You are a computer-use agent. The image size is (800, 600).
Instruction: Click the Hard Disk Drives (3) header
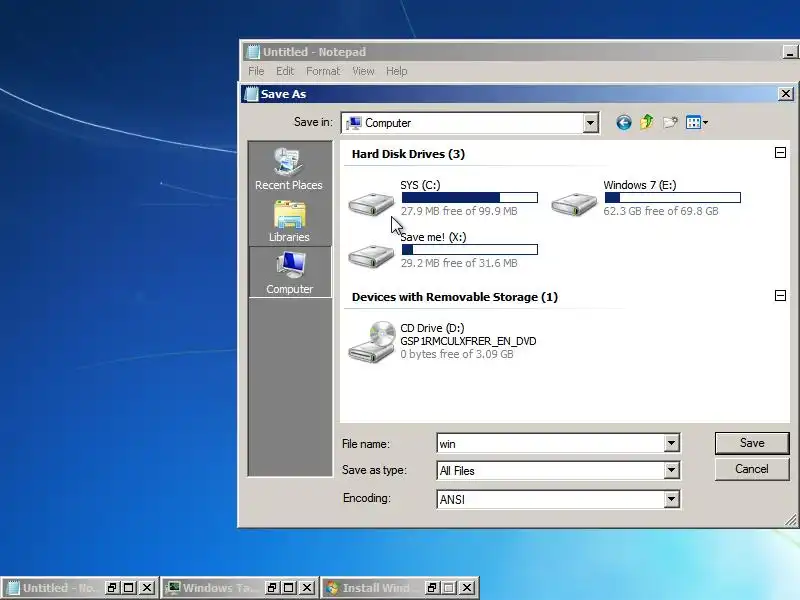point(408,154)
